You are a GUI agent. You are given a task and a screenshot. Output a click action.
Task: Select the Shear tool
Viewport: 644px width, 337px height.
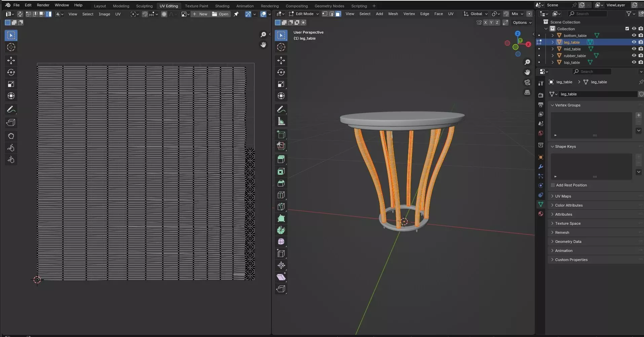[281, 277]
